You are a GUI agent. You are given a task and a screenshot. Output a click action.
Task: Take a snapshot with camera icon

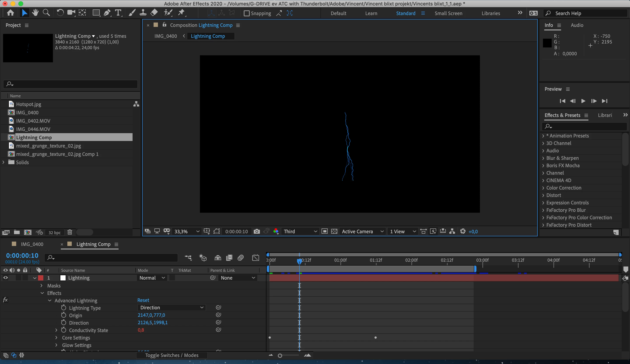(x=257, y=231)
